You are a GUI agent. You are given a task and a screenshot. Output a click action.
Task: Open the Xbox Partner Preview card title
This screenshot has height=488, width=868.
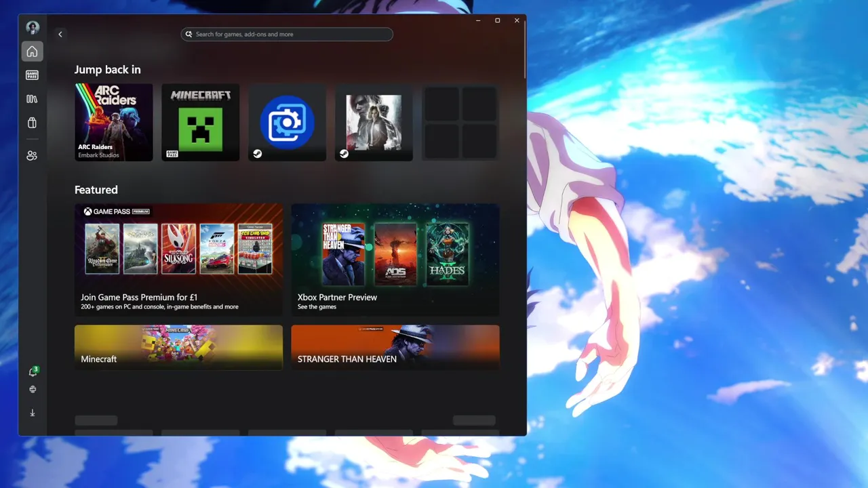[337, 297]
